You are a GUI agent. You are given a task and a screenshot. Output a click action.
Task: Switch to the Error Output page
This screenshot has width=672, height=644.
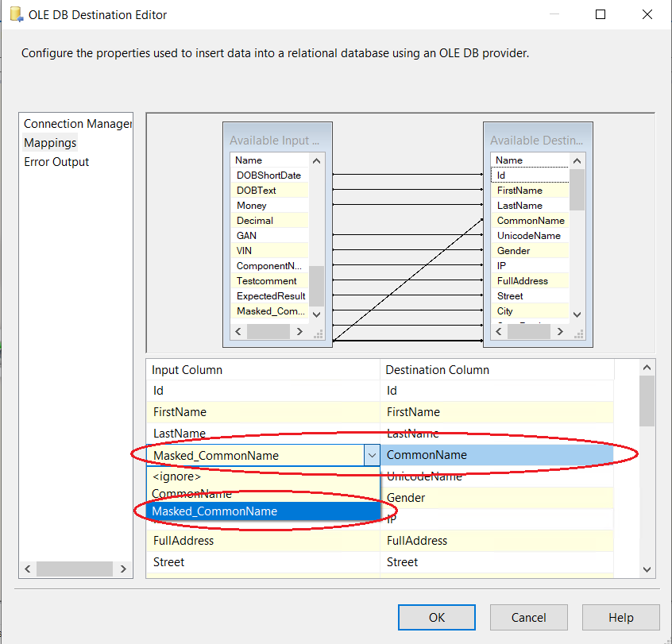point(56,162)
